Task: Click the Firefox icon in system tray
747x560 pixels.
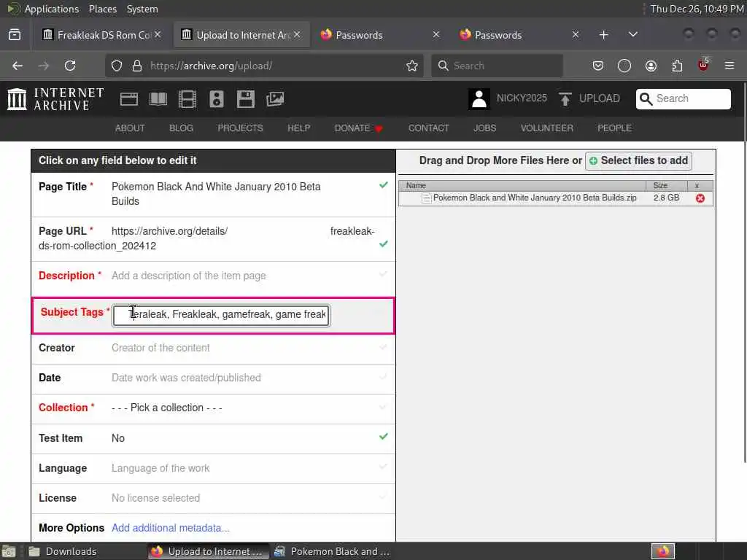Action: point(662,551)
